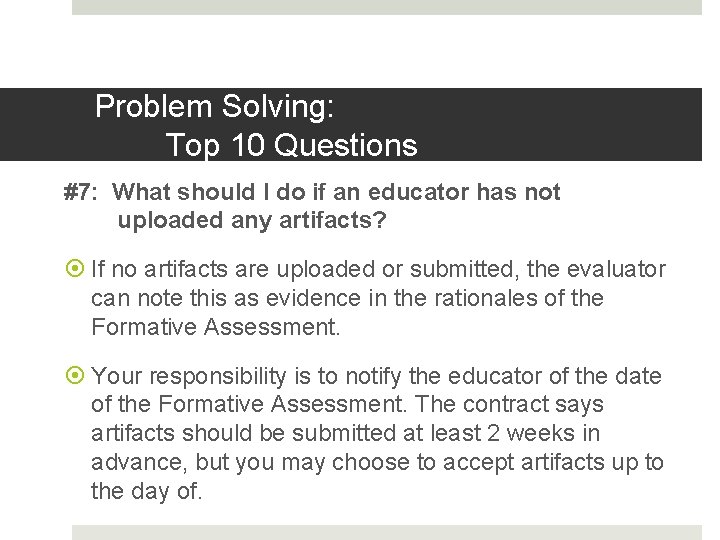720x540 pixels.
Task: Click the line beginning "advance, but you may choose"
Action: [377, 462]
